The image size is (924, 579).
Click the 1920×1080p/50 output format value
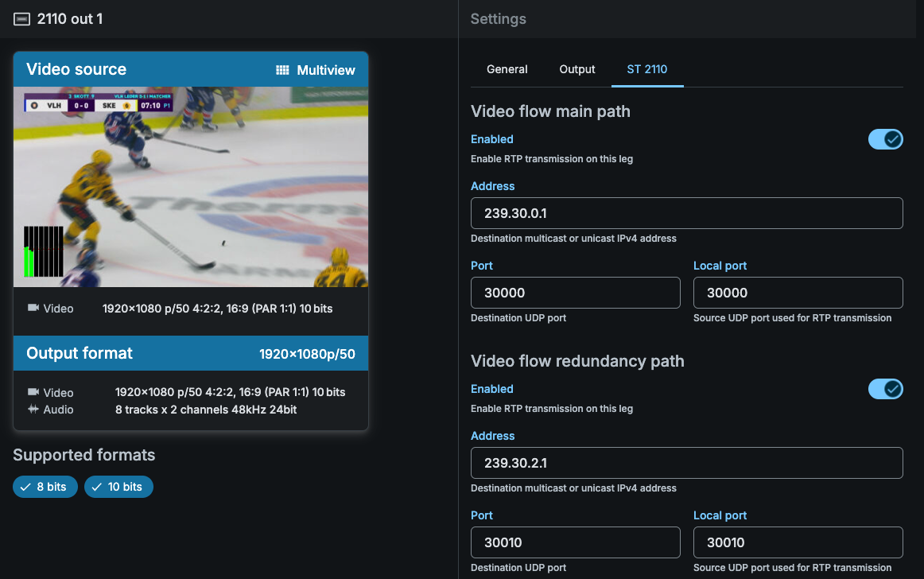coord(307,354)
